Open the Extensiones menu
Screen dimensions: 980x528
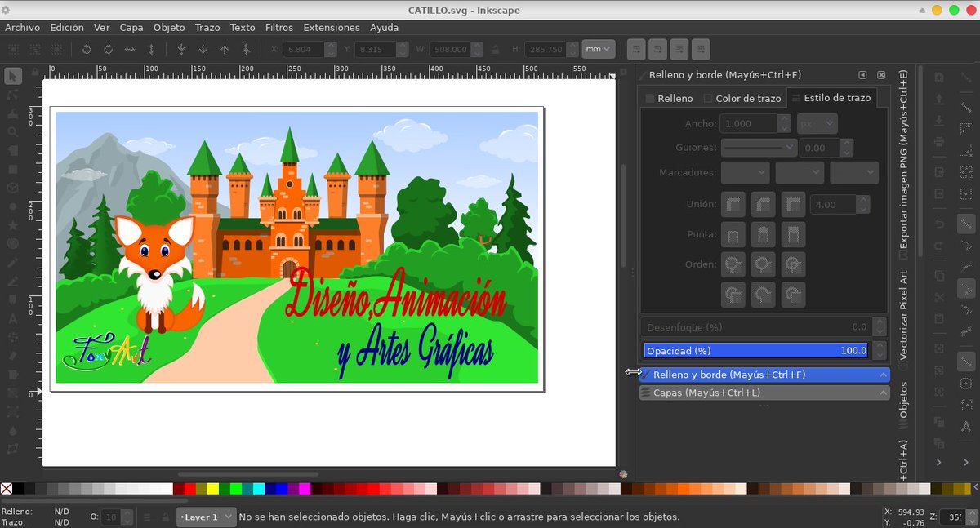[332, 27]
